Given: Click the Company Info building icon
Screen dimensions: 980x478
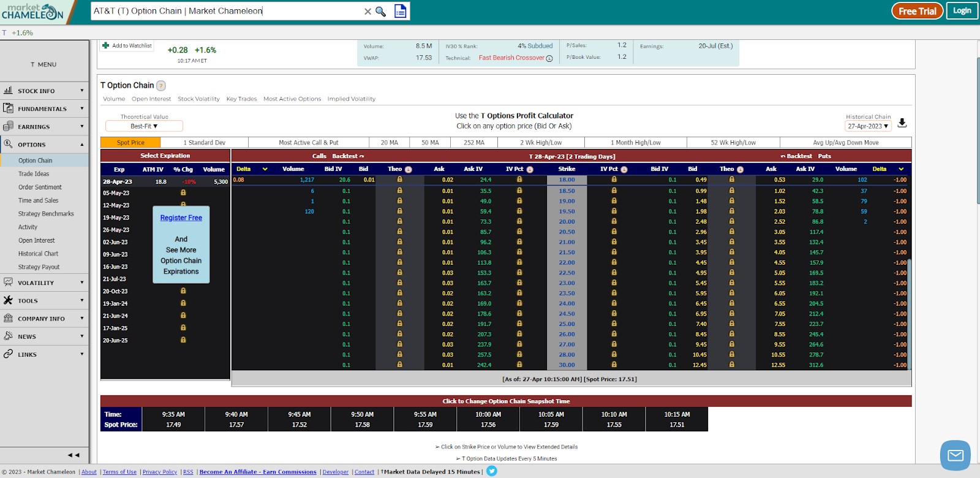Looking at the screenshot, I should (8, 318).
